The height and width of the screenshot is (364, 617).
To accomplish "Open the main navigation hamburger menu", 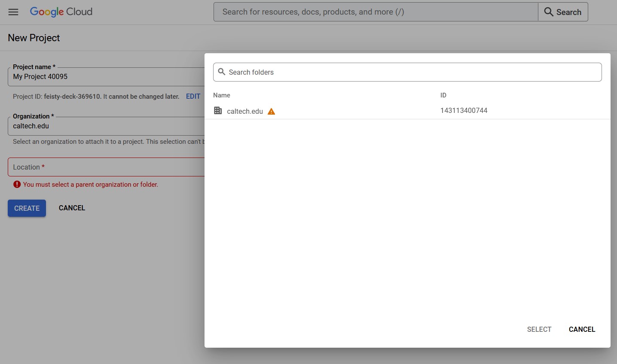I will [13, 12].
